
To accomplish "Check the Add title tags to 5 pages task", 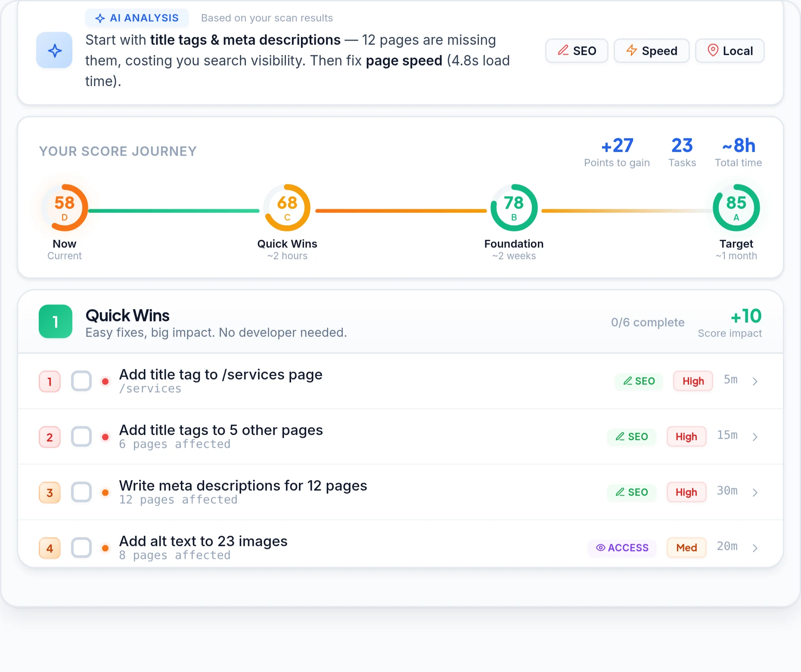I will [81, 436].
